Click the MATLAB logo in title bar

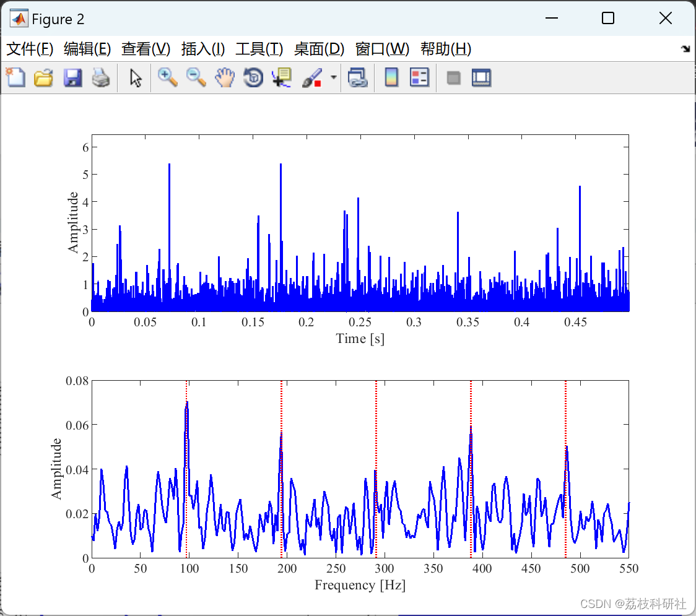coord(19,19)
